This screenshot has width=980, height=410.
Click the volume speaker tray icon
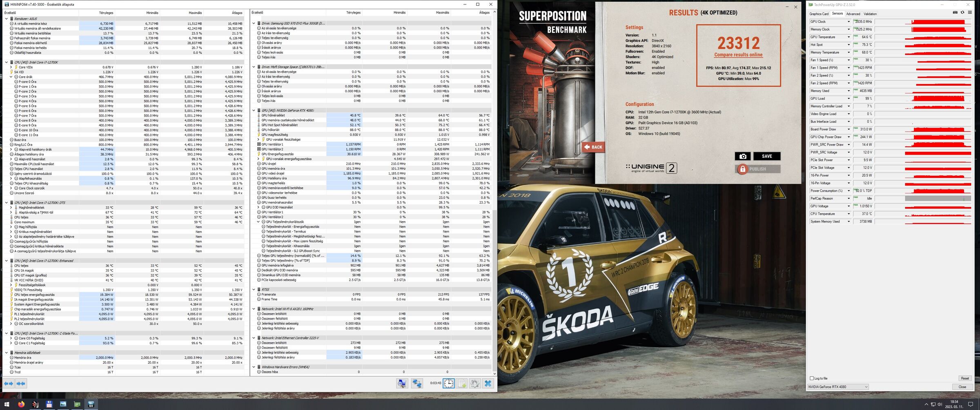(x=940, y=404)
